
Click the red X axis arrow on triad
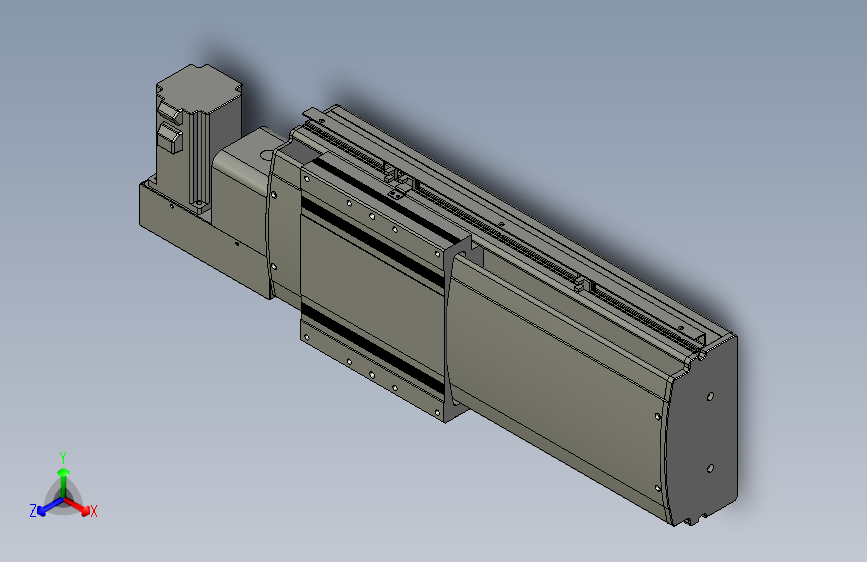pyautogui.click(x=78, y=506)
